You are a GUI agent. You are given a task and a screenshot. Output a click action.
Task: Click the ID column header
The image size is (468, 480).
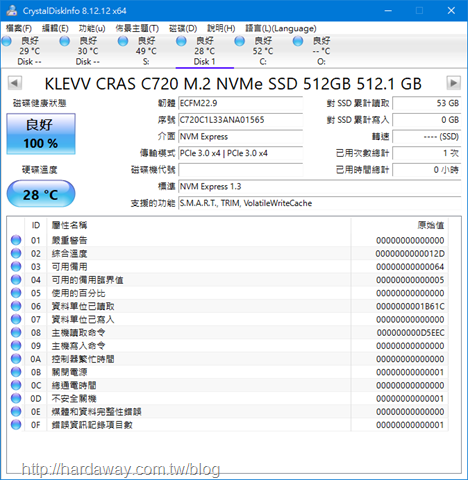pyautogui.click(x=36, y=226)
